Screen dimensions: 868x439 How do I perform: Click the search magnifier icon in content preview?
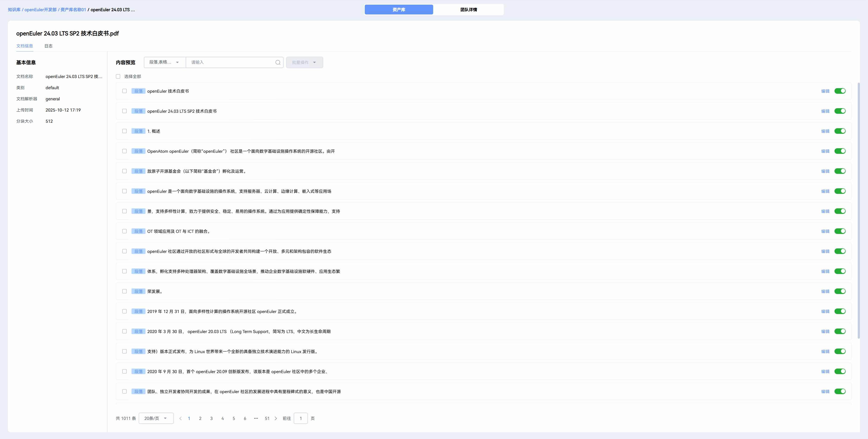tap(278, 62)
